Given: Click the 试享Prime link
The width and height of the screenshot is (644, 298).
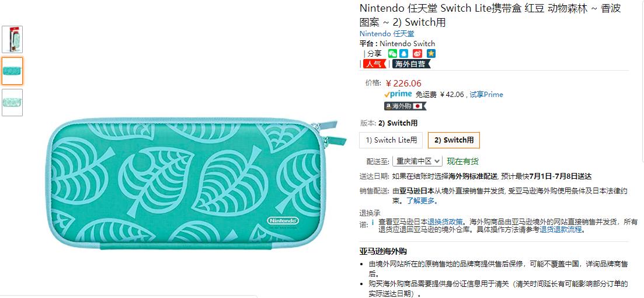Looking at the screenshot, I should [486, 95].
